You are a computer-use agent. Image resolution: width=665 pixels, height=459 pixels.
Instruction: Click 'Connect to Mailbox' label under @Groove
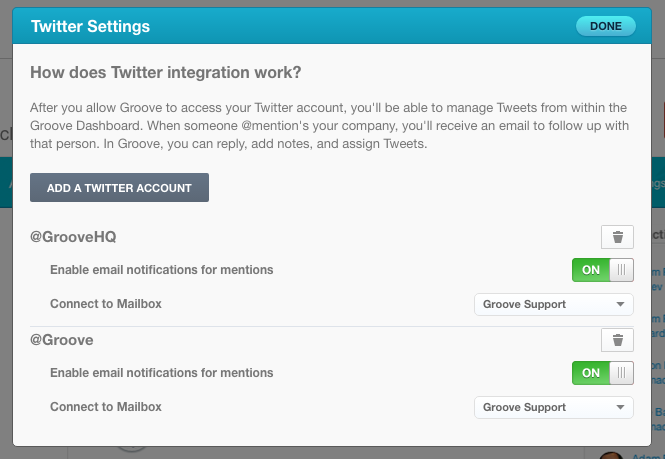click(x=106, y=407)
